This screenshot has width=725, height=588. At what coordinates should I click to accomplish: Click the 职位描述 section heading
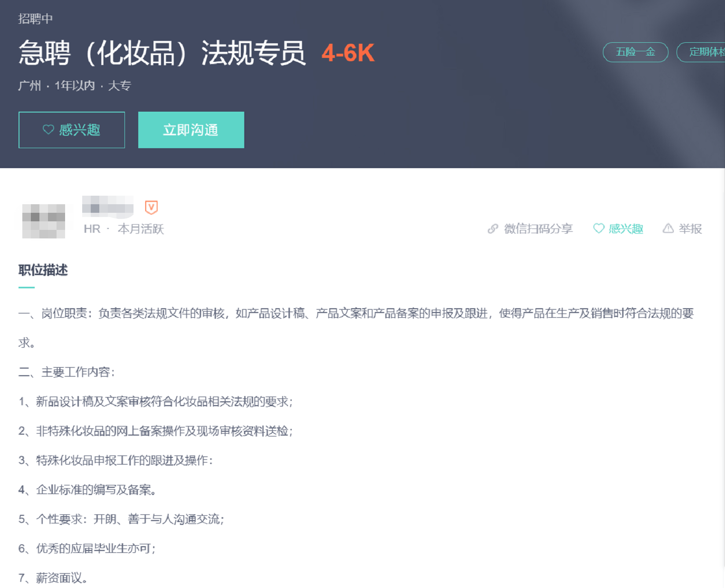pos(43,270)
